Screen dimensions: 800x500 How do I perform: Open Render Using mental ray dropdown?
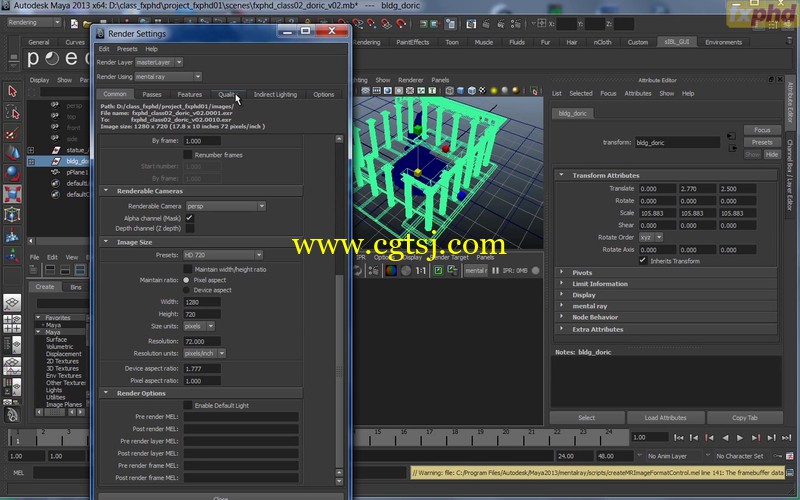point(168,77)
